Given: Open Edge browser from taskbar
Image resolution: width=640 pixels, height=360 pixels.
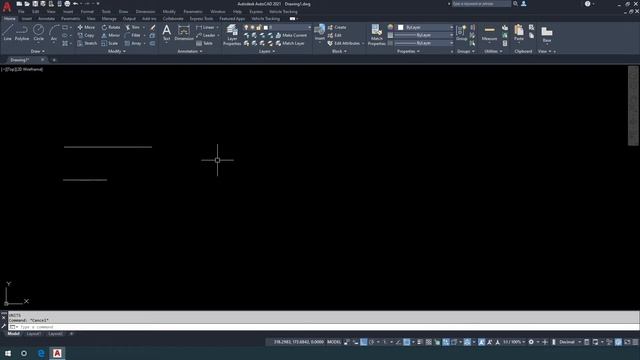Looking at the screenshot, I should (x=41, y=353).
